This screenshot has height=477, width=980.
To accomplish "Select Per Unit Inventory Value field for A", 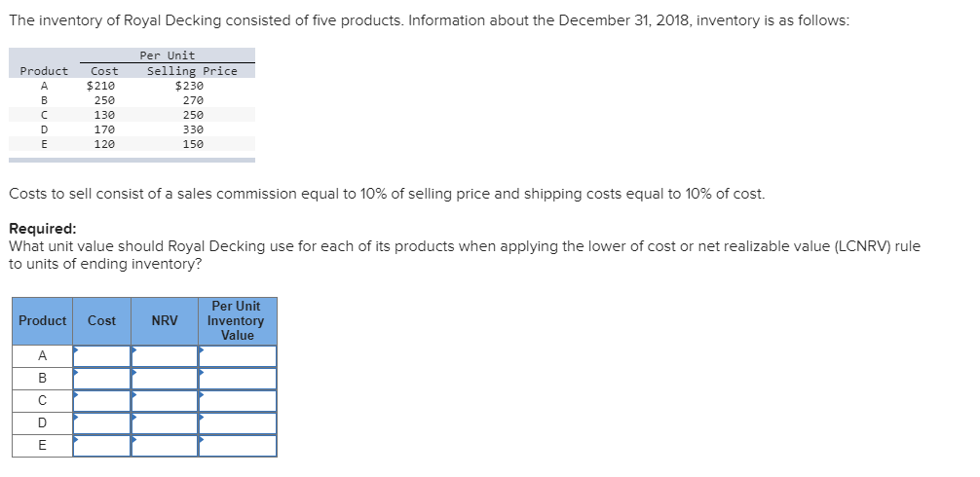I will pos(238,356).
